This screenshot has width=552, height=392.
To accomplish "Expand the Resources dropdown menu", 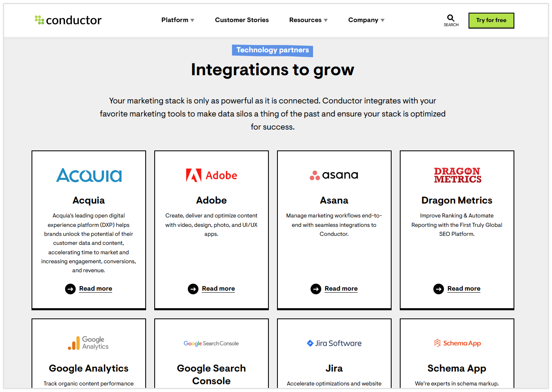I will coord(308,20).
